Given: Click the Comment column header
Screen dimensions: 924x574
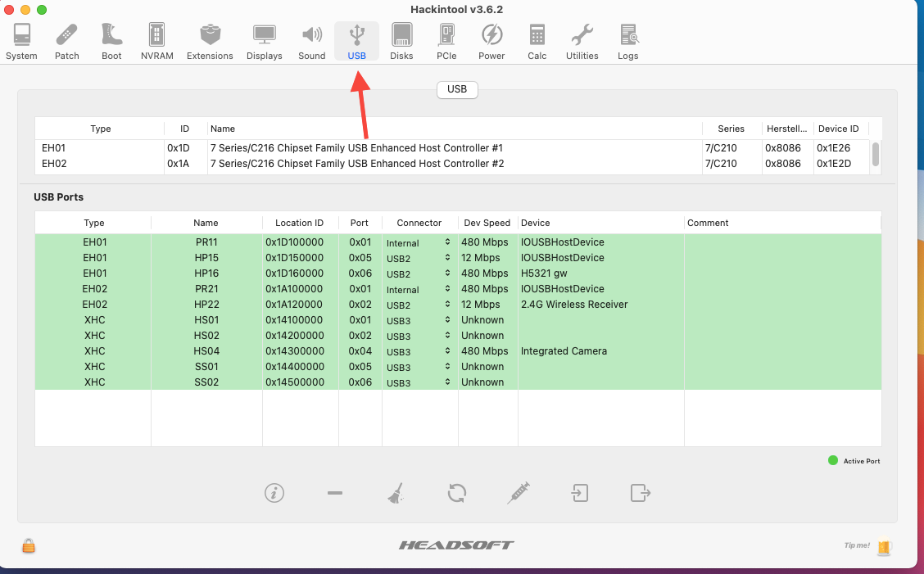Looking at the screenshot, I should coord(782,223).
